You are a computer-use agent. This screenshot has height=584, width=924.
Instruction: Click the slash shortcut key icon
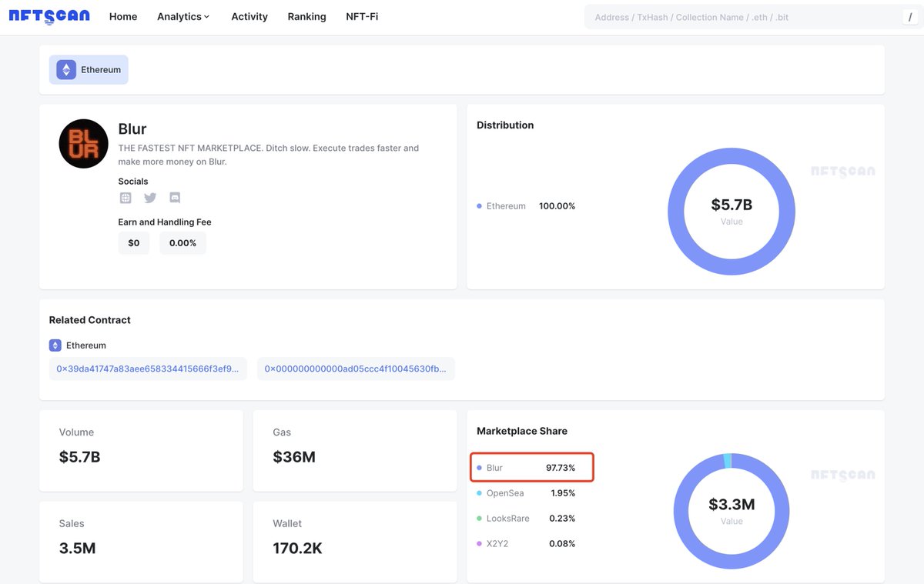click(x=910, y=17)
